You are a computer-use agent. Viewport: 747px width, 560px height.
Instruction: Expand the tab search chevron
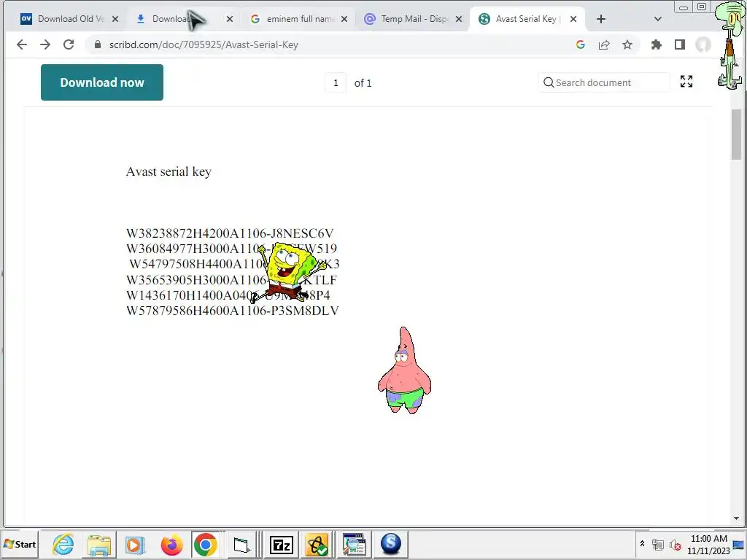658,19
